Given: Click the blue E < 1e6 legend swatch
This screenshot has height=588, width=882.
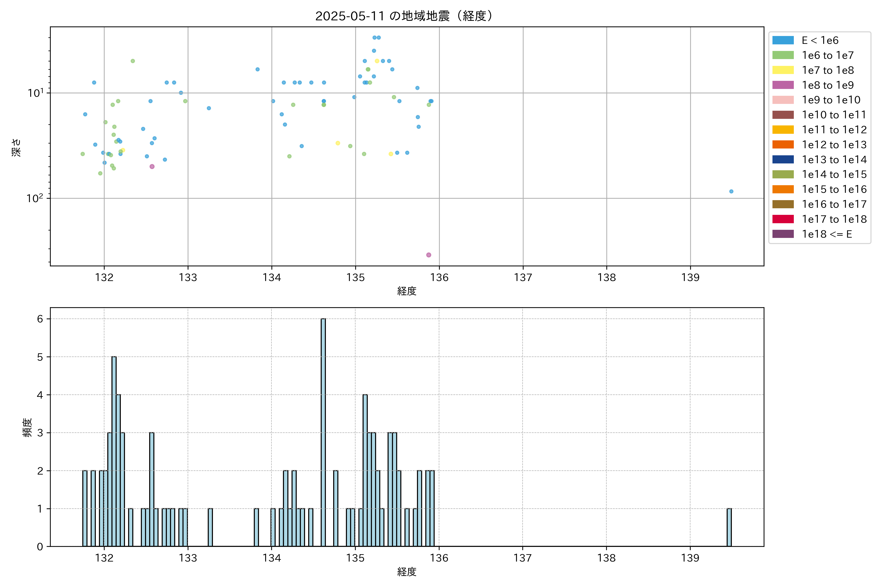Looking at the screenshot, I should pos(783,40).
